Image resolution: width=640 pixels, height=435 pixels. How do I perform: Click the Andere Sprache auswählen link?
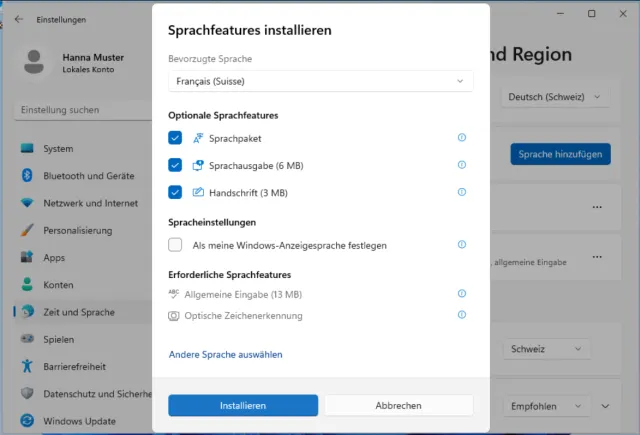tap(225, 354)
